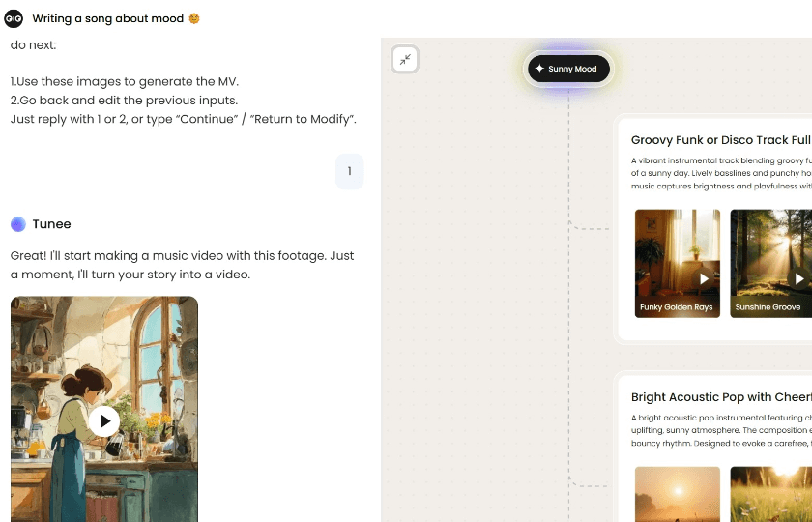812x522 pixels.
Task: Play the kitchen music video preview
Action: coord(104,421)
